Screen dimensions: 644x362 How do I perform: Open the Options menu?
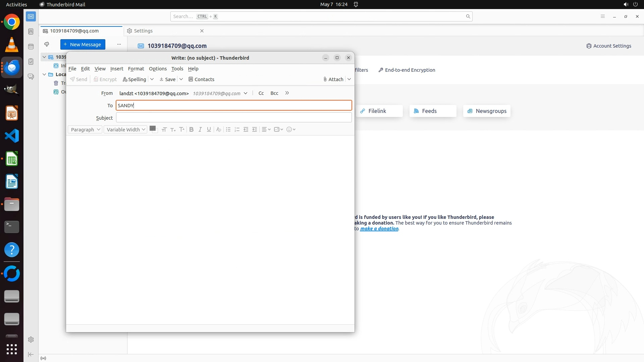pos(158,69)
